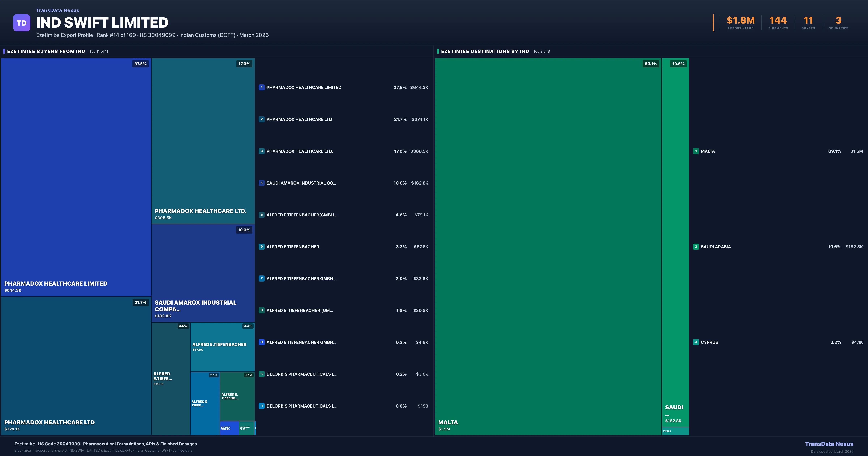Screen dimensions: 868x456
Task: Toggle the Ezetimibe Buyers From IND panel header
Action: coord(46,51)
